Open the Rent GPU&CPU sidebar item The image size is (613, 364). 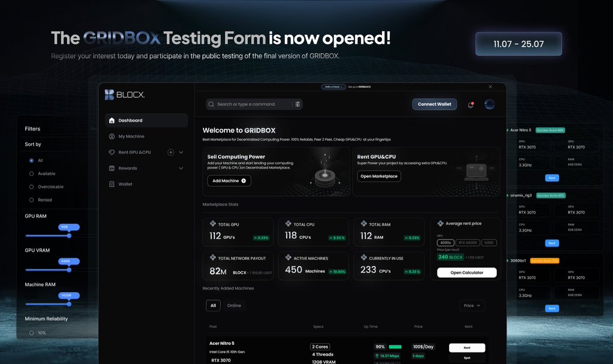pyautogui.click(x=135, y=152)
